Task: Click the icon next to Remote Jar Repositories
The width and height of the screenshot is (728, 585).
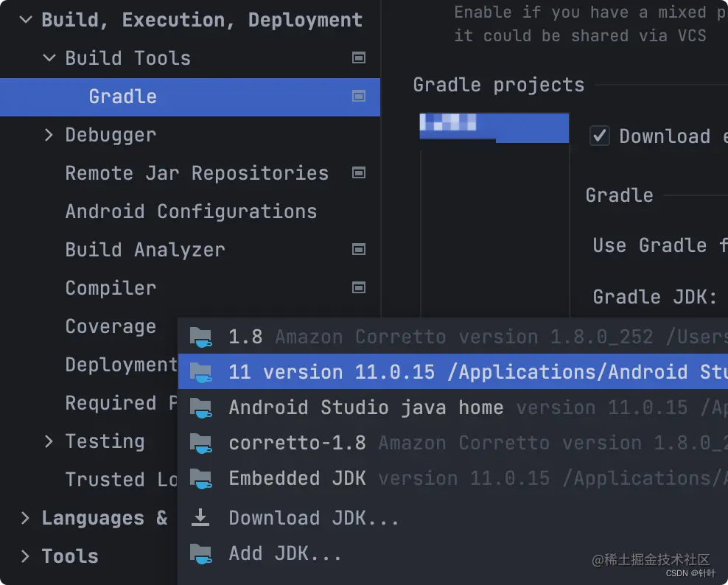Action: [x=359, y=172]
